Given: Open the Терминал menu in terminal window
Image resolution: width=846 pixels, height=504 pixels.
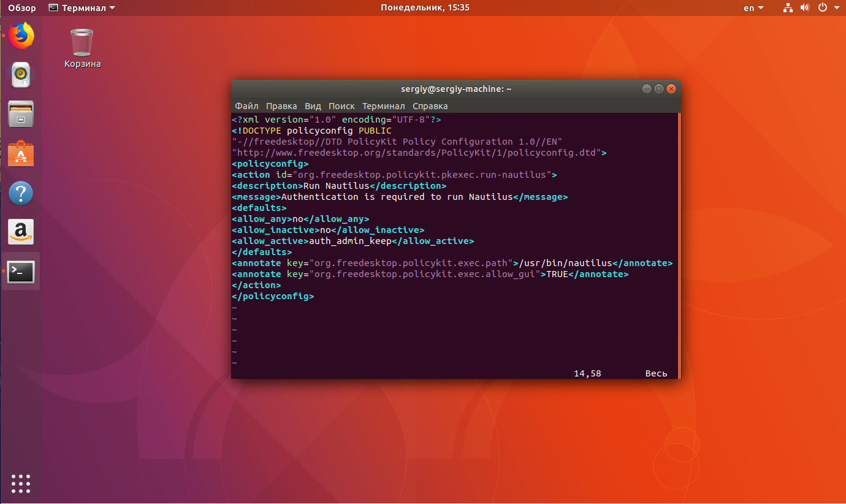Looking at the screenshot, I should coord(384,106).
